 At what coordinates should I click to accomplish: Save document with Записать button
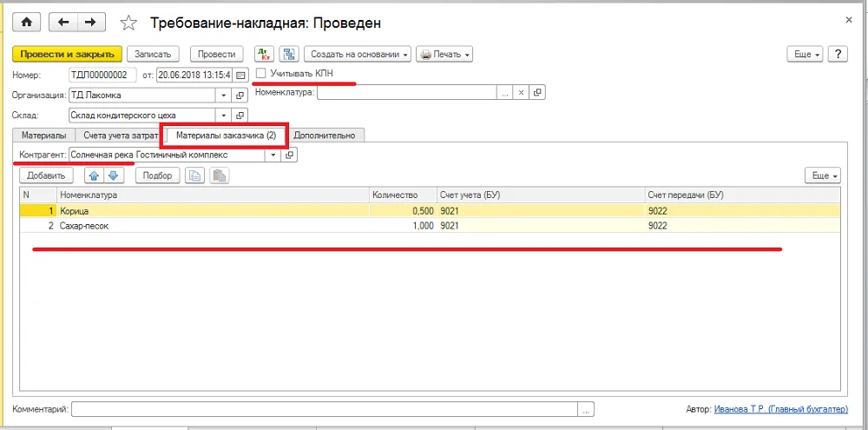(153, 55)
